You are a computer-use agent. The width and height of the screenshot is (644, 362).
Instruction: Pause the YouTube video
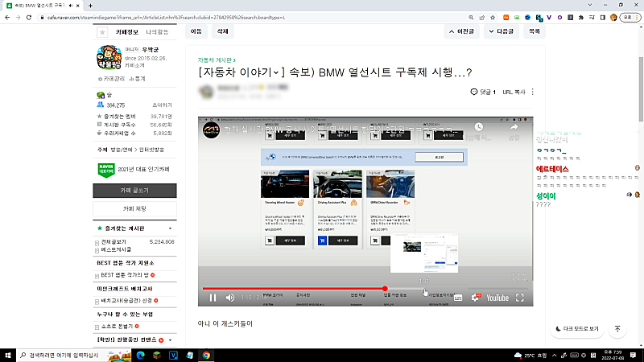[x=213, y=298]
